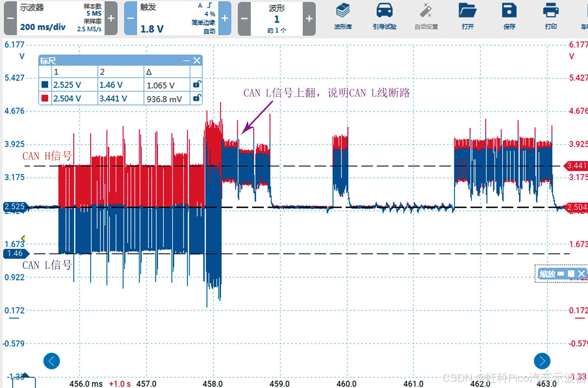Toggle the lock on the blue channel ruler row

197,84
